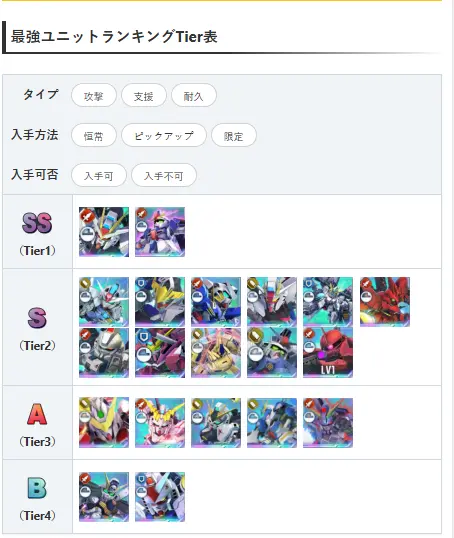The width and height of the screenshot is (454, 538).
Task: Toggle the 耐久 type filter
Action: pos(194,95)
